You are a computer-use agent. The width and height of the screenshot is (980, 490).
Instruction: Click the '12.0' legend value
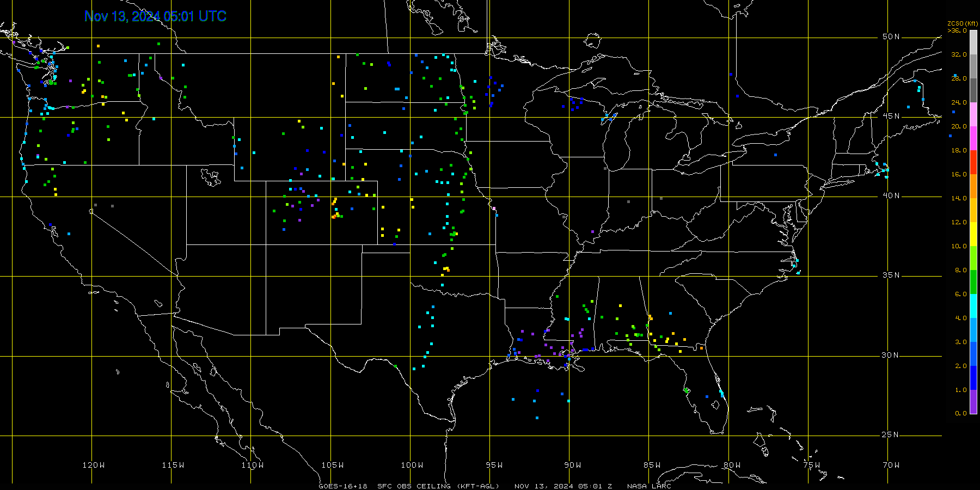coord(959,222)
